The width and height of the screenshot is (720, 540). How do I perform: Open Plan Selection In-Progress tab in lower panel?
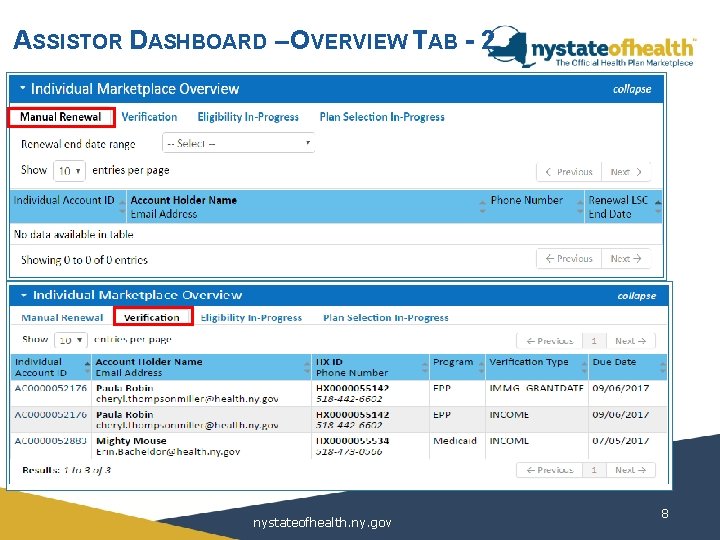(x=386, y=318)
